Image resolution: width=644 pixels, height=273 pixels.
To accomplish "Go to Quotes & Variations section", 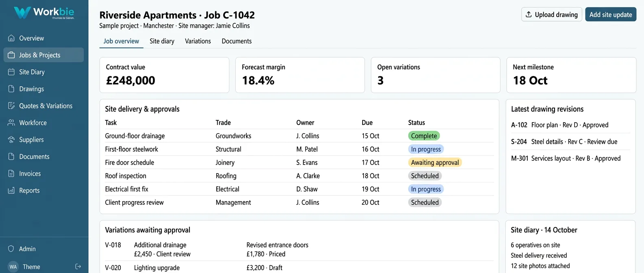I will [44, 106].
